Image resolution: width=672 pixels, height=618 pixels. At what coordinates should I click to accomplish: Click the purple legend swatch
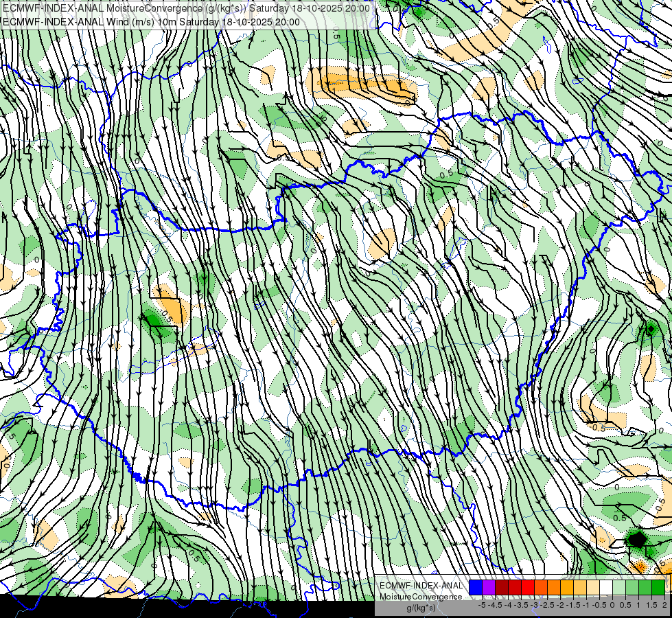pos(489,588)
